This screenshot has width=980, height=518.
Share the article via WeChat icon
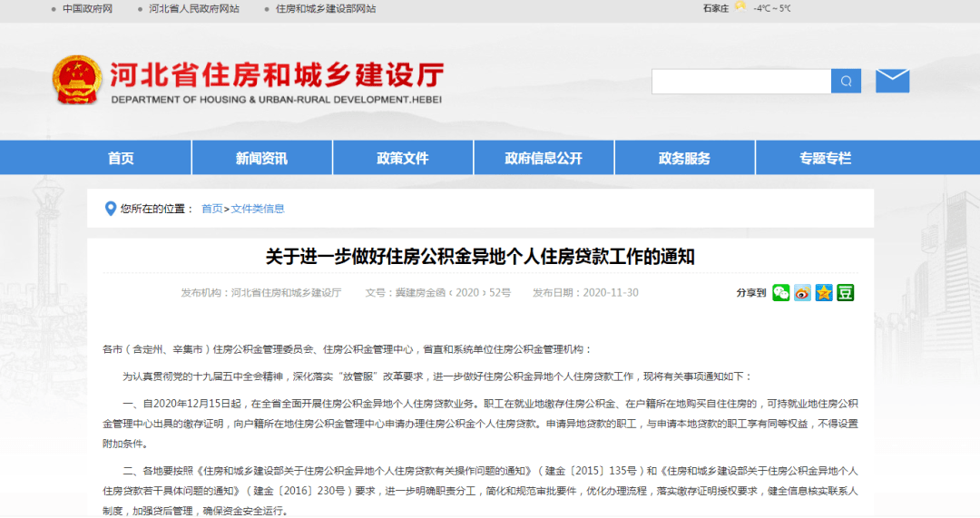[780, 292]
